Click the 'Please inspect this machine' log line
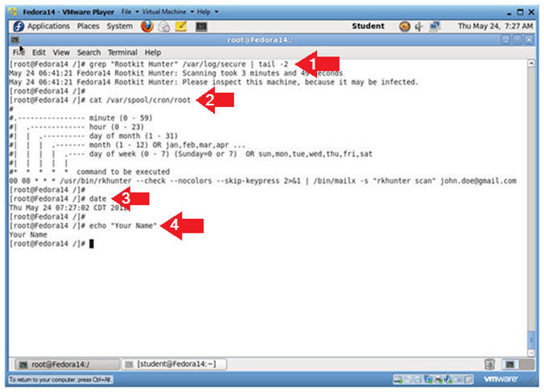544x392 pixels. (214, 82)
